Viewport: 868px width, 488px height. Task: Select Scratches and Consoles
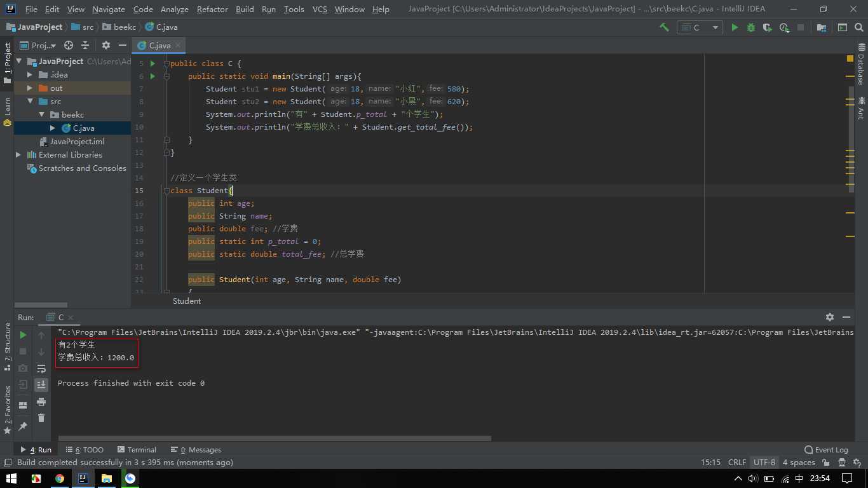click(77, 168)
